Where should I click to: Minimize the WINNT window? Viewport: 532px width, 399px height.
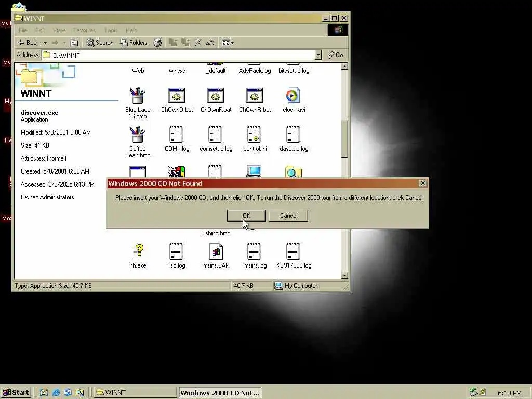[326, 18]
